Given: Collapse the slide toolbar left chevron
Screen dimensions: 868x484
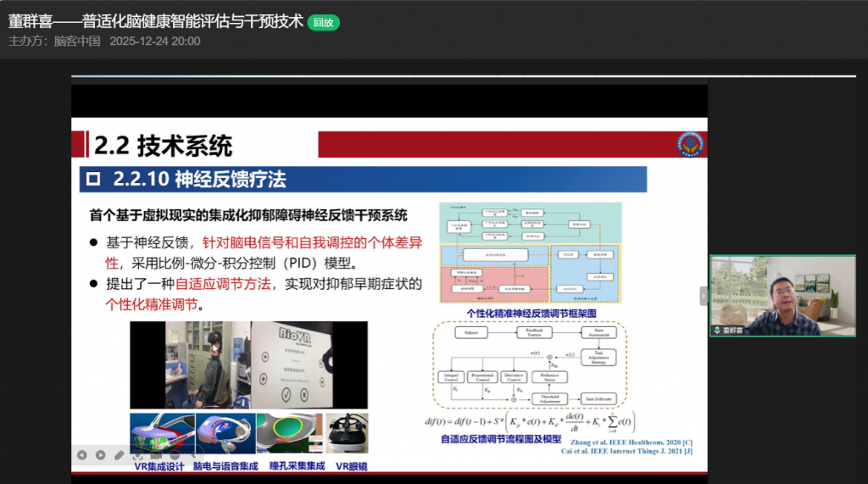Looking at the screenshot, I should coord(193,455).
